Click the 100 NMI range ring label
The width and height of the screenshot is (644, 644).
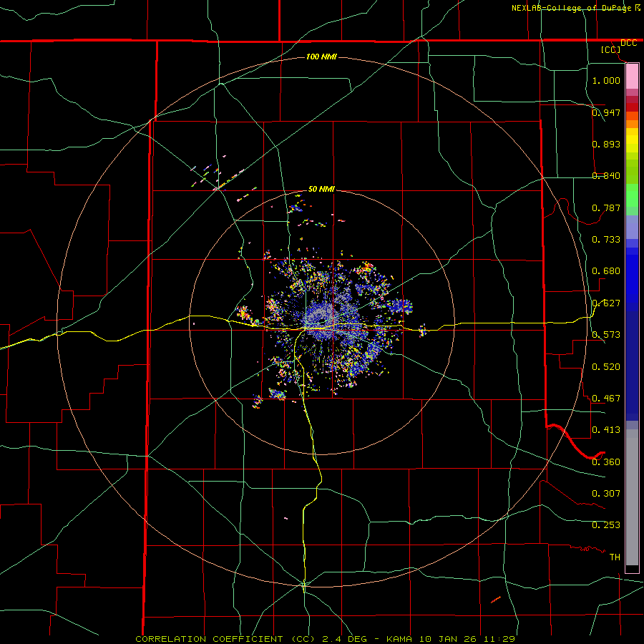[x=321, y=57]
